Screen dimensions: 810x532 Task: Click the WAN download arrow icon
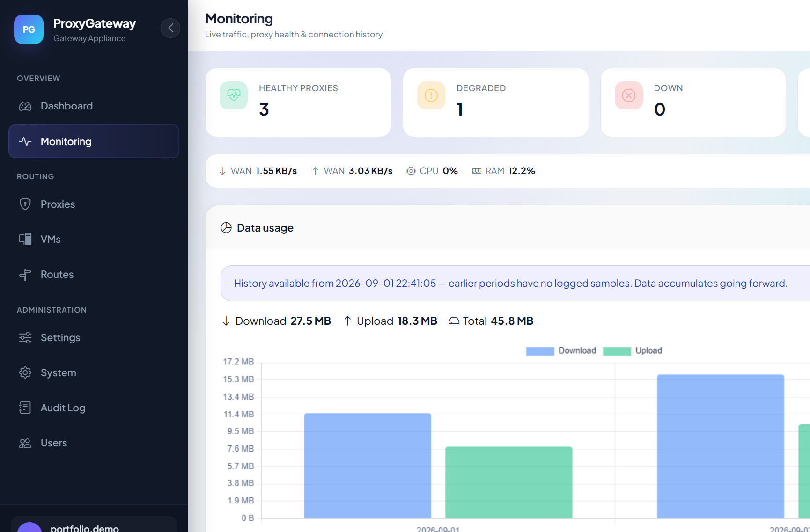point(222,171)
